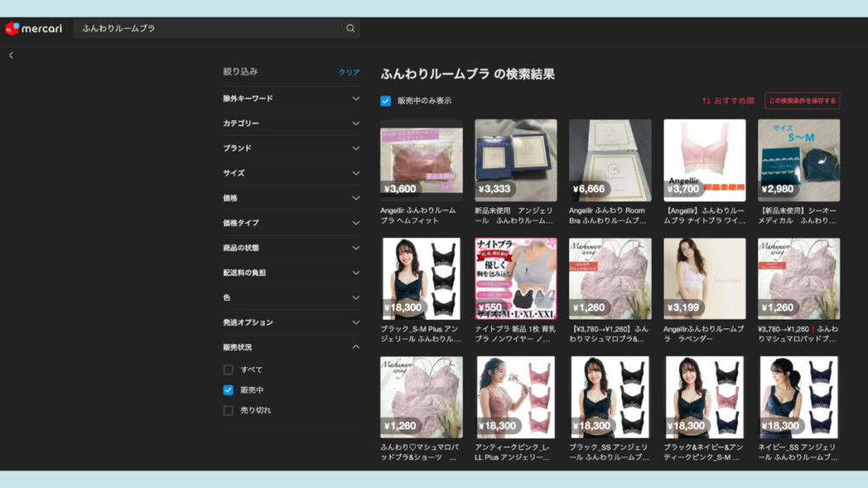The height and width of the screenshot is (488, 868).
Task: Expand the 価格 filter
Action: point(291,198)
